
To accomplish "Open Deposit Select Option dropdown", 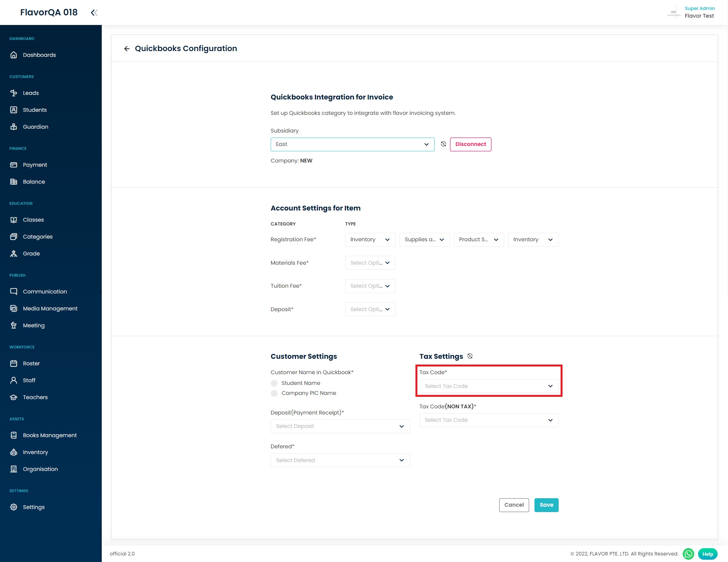I will (x=370, y=309).
